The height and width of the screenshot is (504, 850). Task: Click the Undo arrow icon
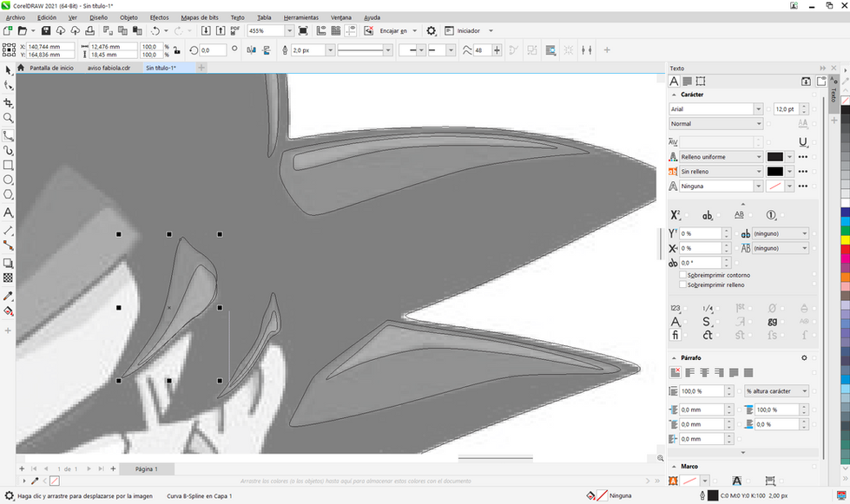pos(155,31)
